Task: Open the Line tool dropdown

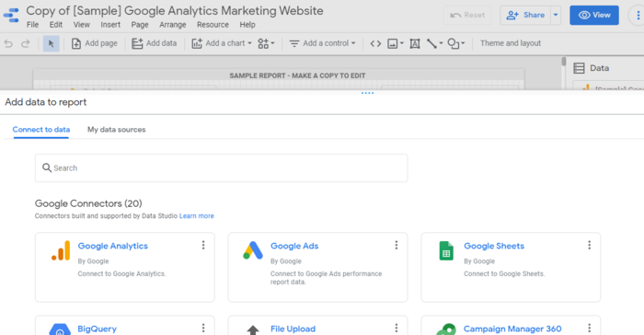Action: pyautogui.click(x=434, y=43)
